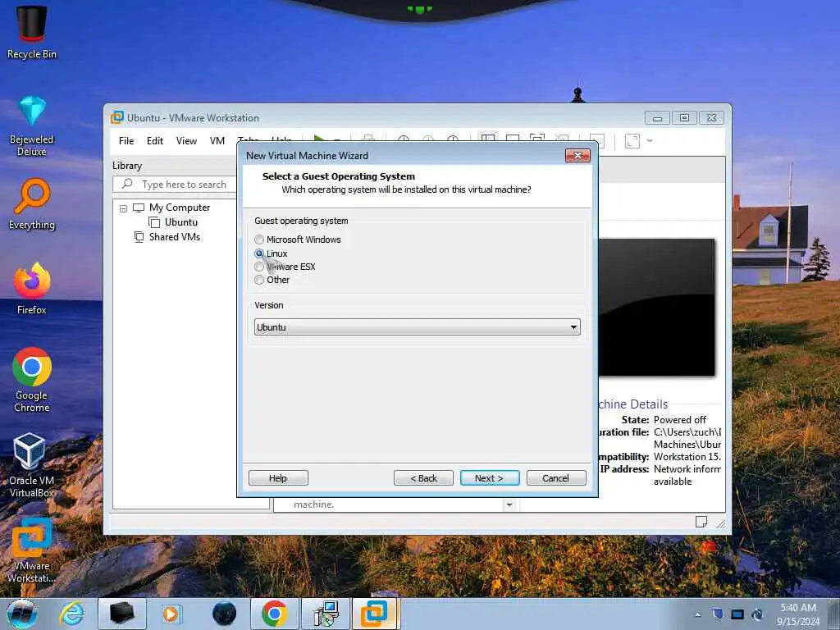Open the Windows Start menu orb
Screen dimensions: 840x630
(x=22, y=614)
